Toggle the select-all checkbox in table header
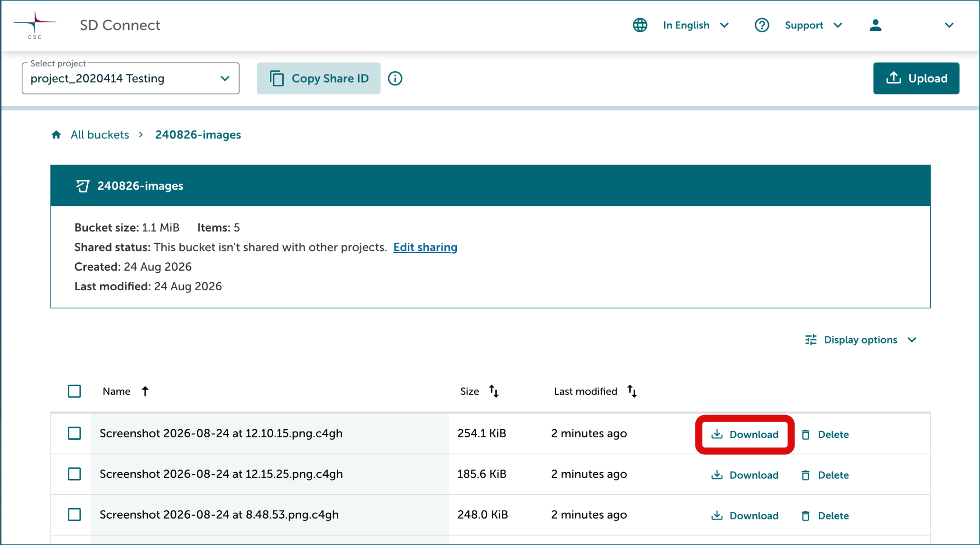This screenshot has width=980, height=545. [74, 391]
